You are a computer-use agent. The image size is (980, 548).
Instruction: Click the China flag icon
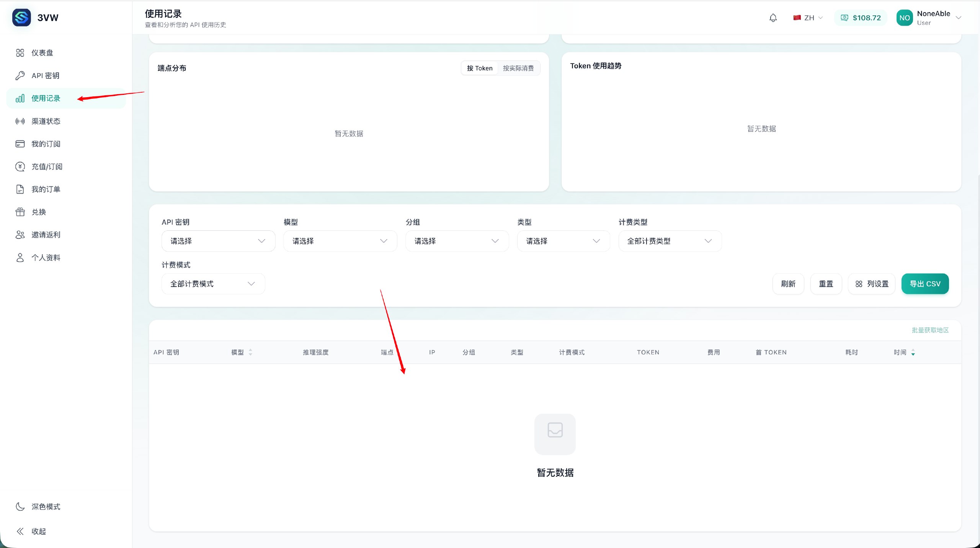[797, 18]
